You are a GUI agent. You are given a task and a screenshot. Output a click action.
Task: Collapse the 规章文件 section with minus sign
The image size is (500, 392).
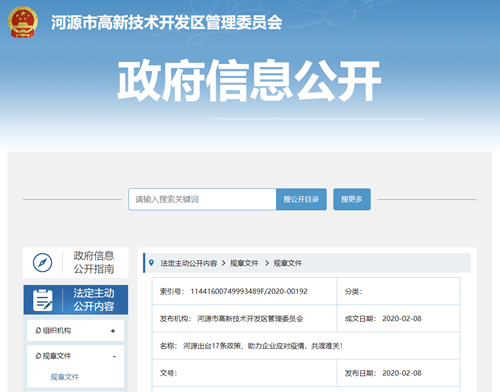[x=114, y=357]
